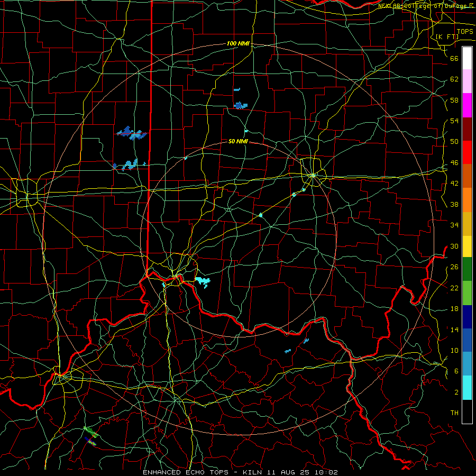Image resolution: width=476 pixels, height=476 pixels.
Task: Click the 50 NMI range ring label
Action: point(238,141)
